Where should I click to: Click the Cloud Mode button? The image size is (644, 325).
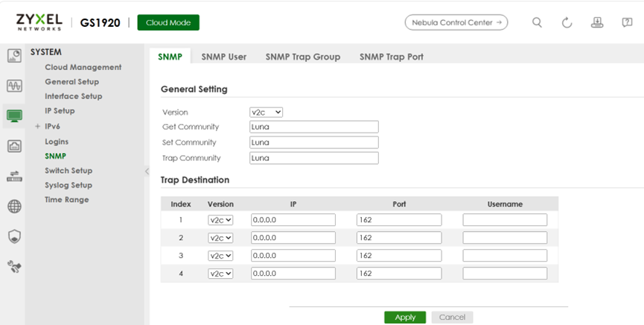(x=168, y=22)
